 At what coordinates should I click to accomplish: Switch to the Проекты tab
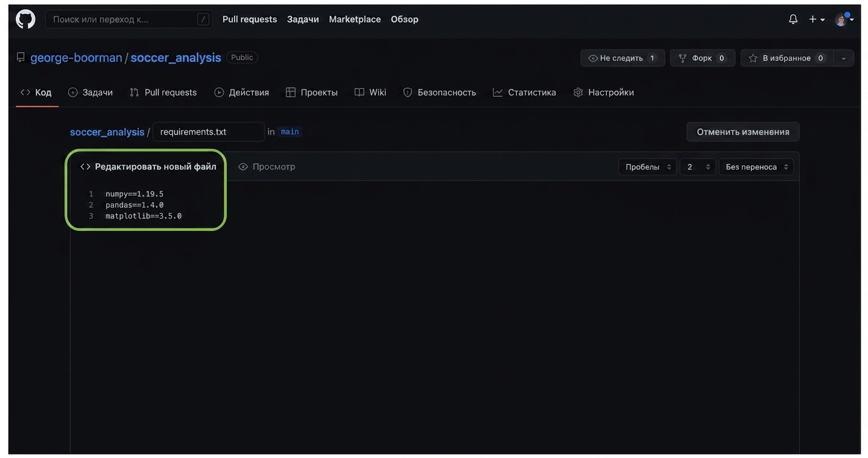(311, 93)
